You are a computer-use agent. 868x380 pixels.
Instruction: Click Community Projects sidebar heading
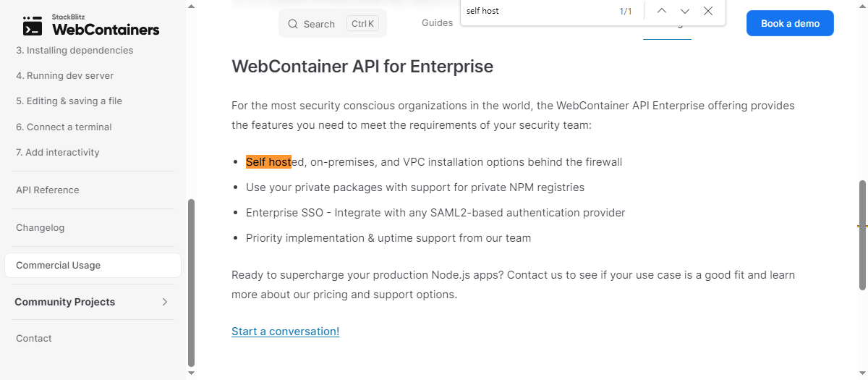point(65,302)
